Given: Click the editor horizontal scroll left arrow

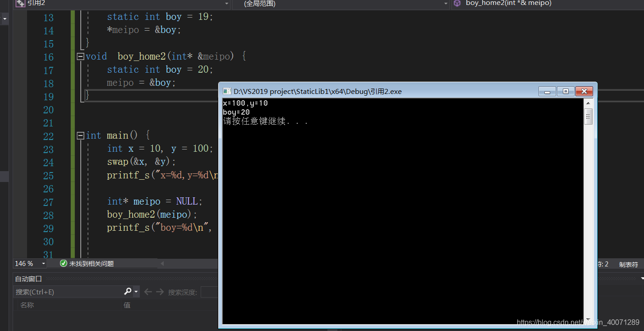Looking at the screenshot, I should pos(162,264).
